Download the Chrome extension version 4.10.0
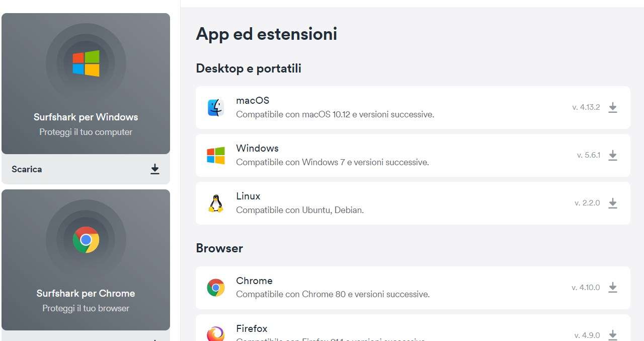Viewport: 644px width, 341px height. point(612,288)
